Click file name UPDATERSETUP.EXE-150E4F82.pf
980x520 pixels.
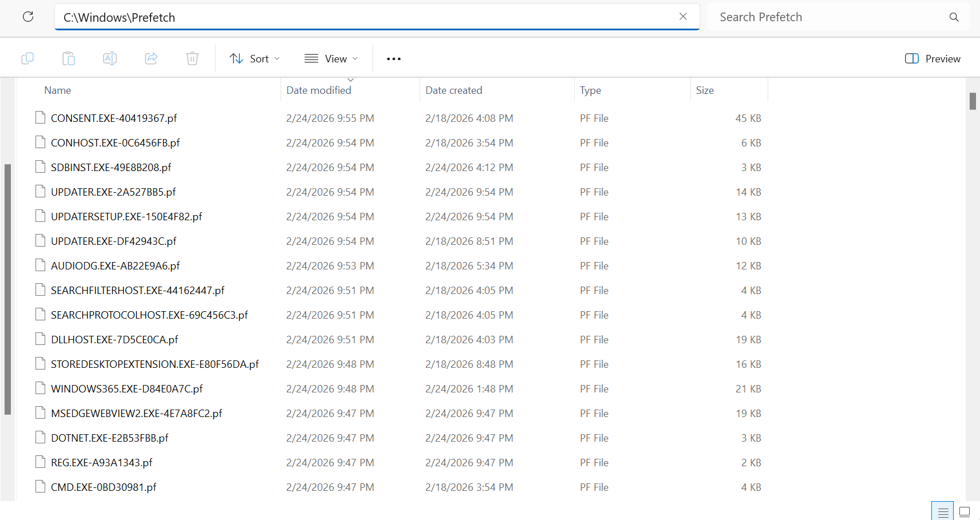[x=127, y=217]
